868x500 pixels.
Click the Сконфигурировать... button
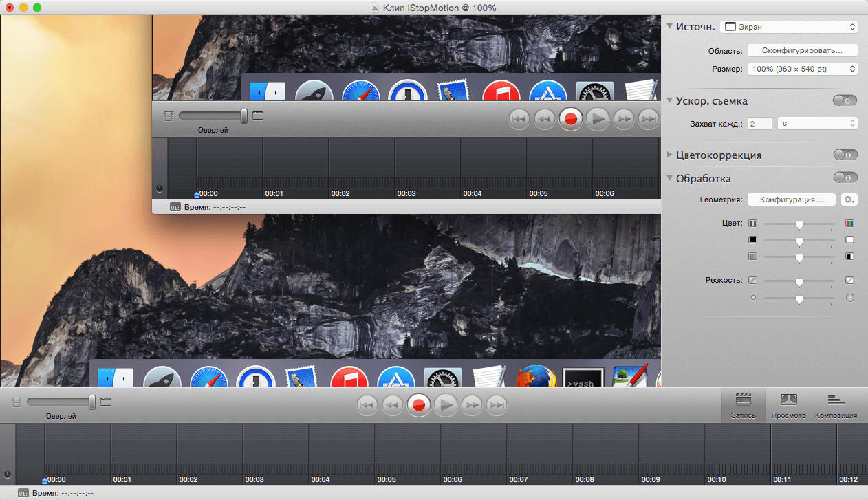(x=802, y=50)
